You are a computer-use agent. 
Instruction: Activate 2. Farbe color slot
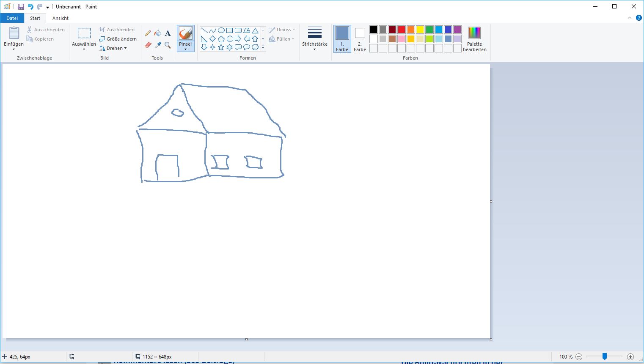click(360, 39)
